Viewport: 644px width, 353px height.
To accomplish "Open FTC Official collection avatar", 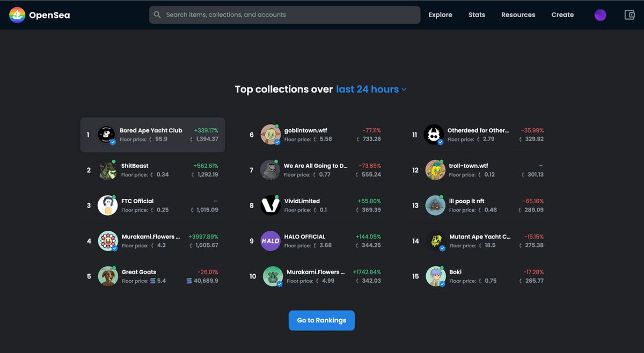I will click(107, 205).
